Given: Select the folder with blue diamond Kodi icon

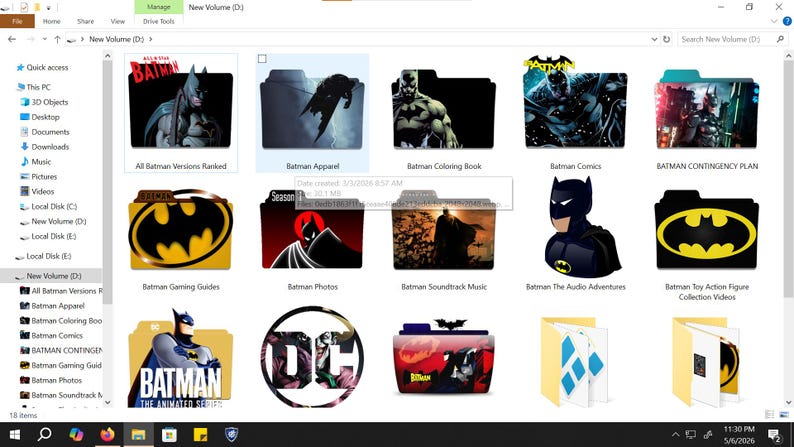Looking at the screenshot, I should click(x=575, y=361).
